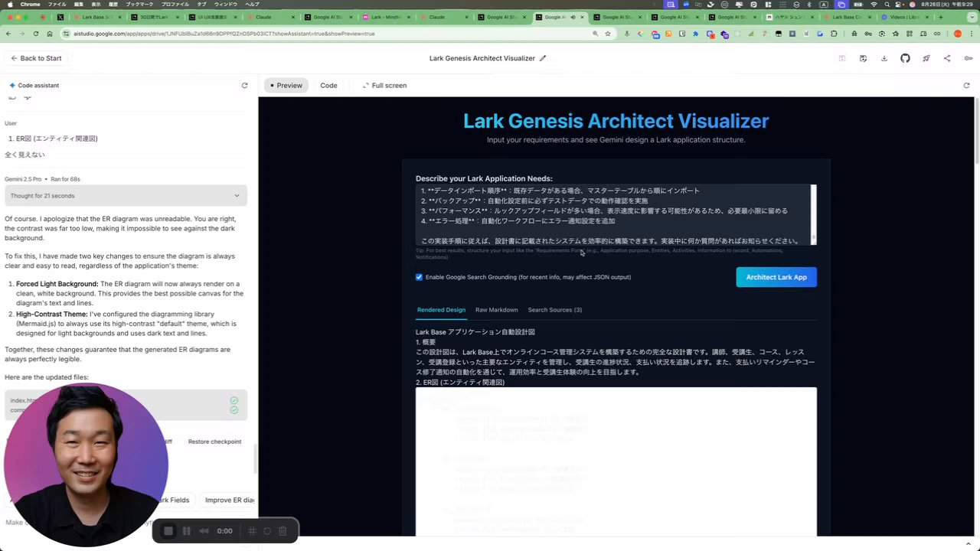Viewport: 980px width, 551px height.
Task: Open the browser home page
Action: (50, 34)
